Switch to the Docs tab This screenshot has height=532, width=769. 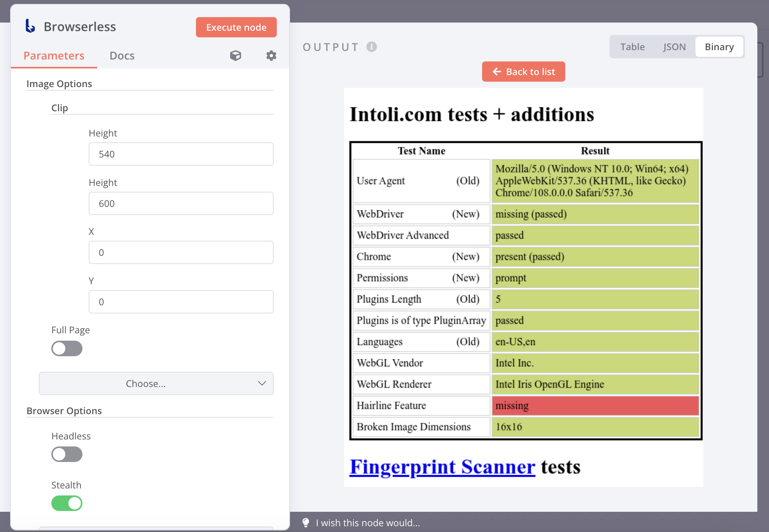tap(122, 56)
